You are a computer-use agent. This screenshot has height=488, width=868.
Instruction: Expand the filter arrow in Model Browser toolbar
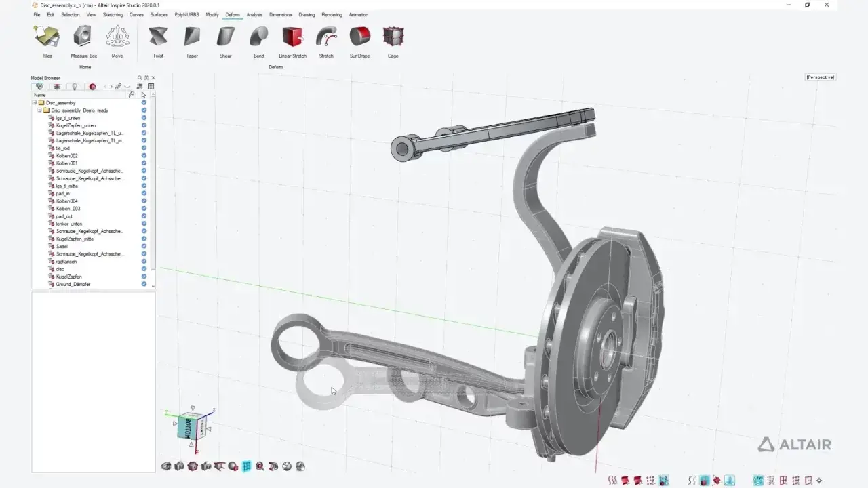(112, 87)
